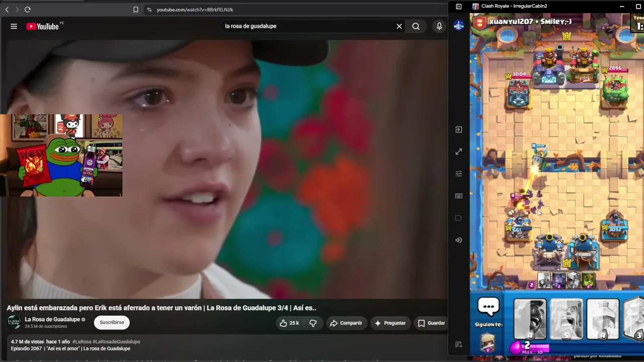The image size is (644, 362).
Task: Dislike the video
Action: coord(313,323)
